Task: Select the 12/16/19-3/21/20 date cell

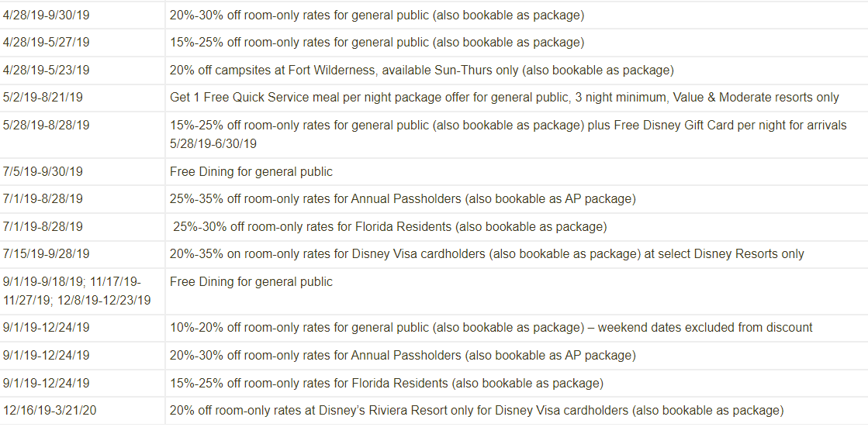Action: pos(50,411)
